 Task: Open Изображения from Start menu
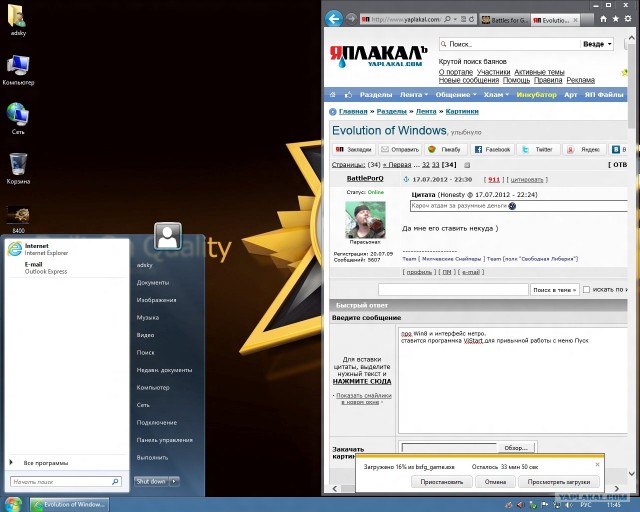156,300
